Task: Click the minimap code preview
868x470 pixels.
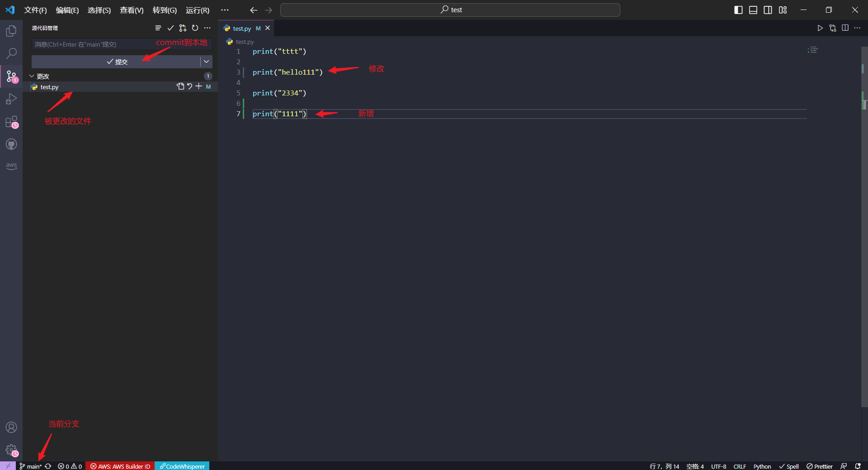Action: click(813, 50)
